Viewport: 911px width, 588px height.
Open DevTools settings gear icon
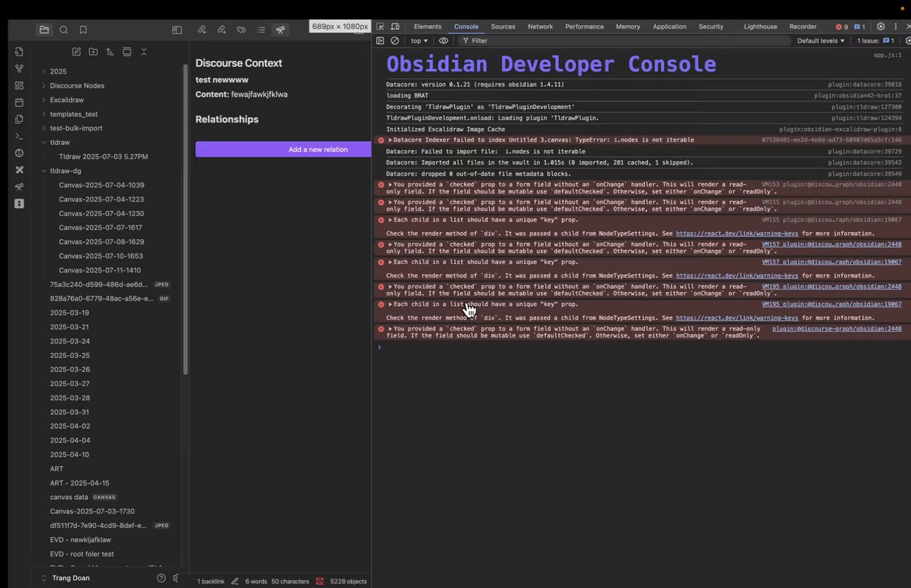tap(880, 26)
